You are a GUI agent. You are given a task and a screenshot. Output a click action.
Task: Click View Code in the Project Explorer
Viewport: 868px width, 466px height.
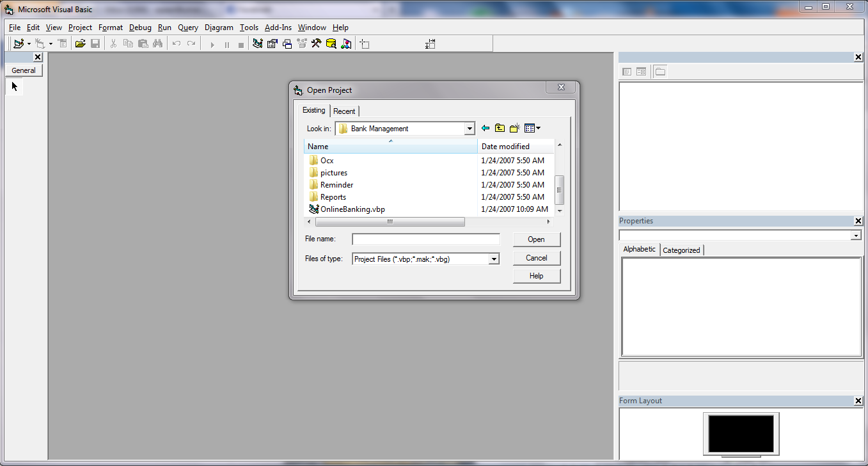click(627, 72)
